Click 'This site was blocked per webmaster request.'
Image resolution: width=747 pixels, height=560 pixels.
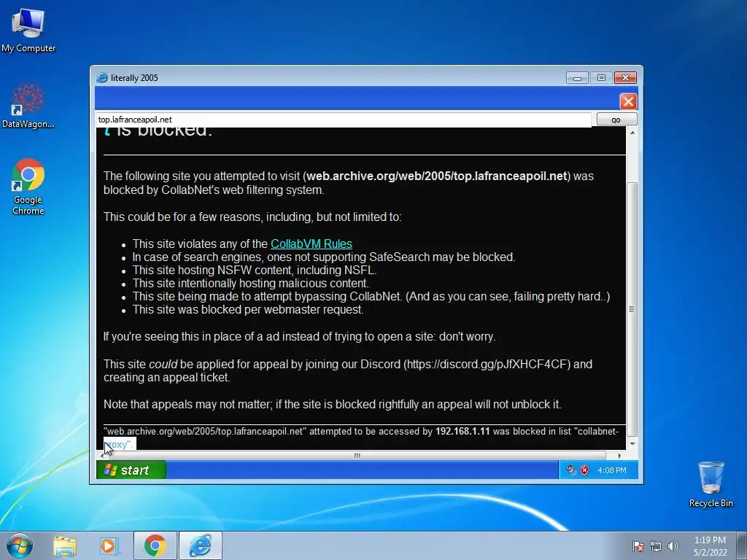pos(248,309)
